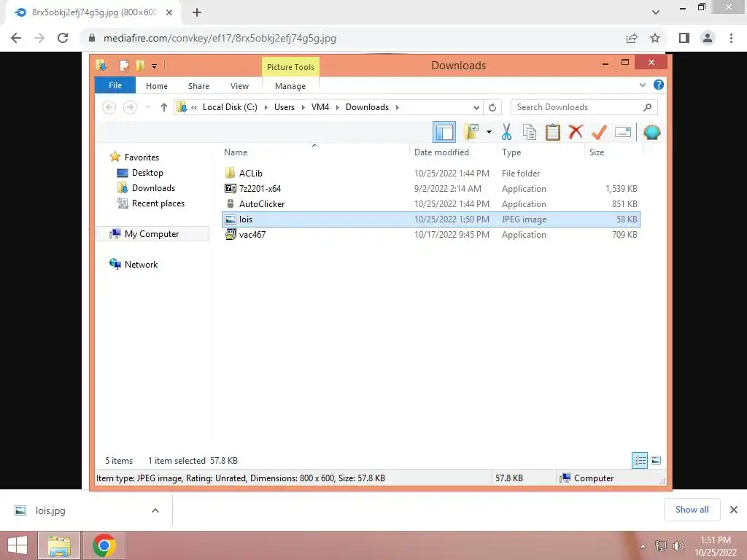747x560 pixels.
Task: Refresh the Downloads folder view
Action: (492, 107)
